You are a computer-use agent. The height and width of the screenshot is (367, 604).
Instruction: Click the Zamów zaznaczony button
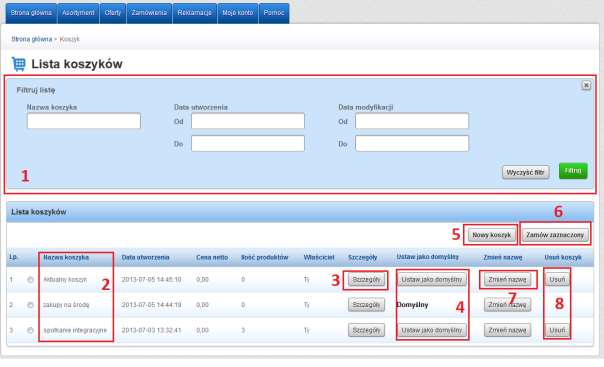(x=555, y=235)
